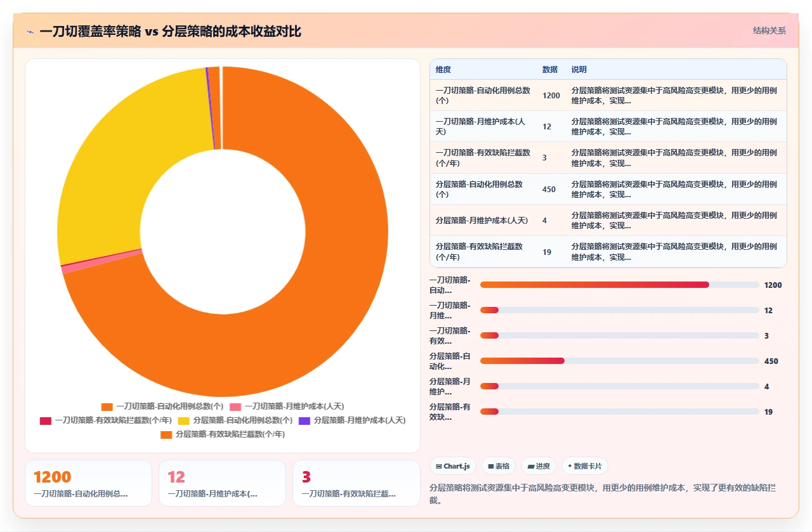Select table cell 一刀切策略-有效缺陷拦截数(个/年)

483,157
